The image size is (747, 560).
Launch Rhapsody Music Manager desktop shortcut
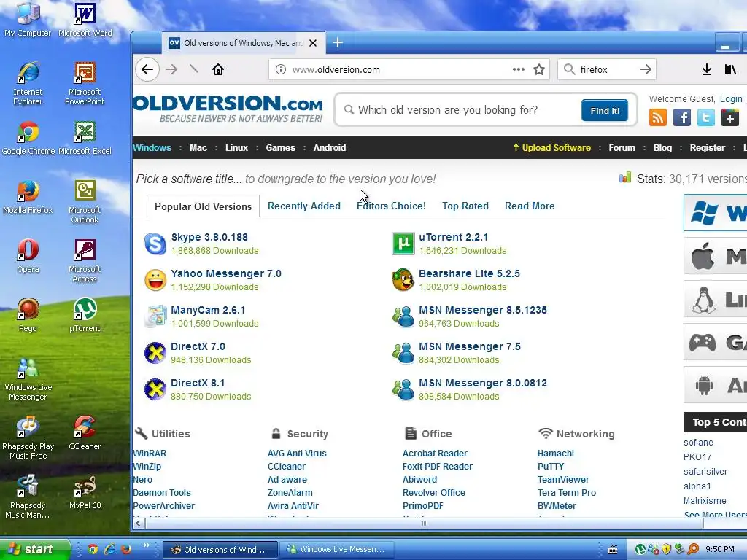(28, 497)
